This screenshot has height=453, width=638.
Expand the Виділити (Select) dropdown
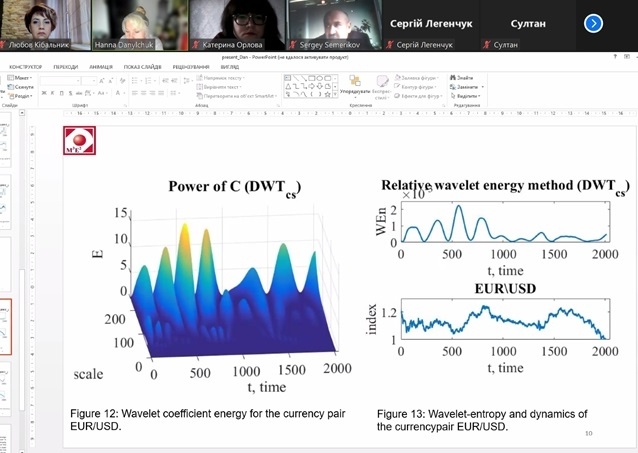click(x=464, y=95)
